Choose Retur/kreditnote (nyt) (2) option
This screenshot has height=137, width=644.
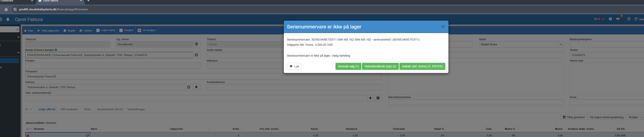380,66
